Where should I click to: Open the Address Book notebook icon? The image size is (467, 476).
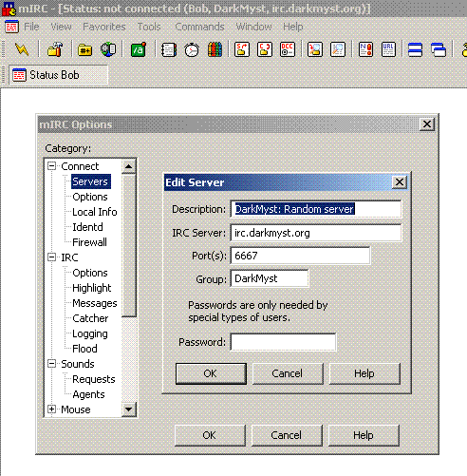coord(169,49)
